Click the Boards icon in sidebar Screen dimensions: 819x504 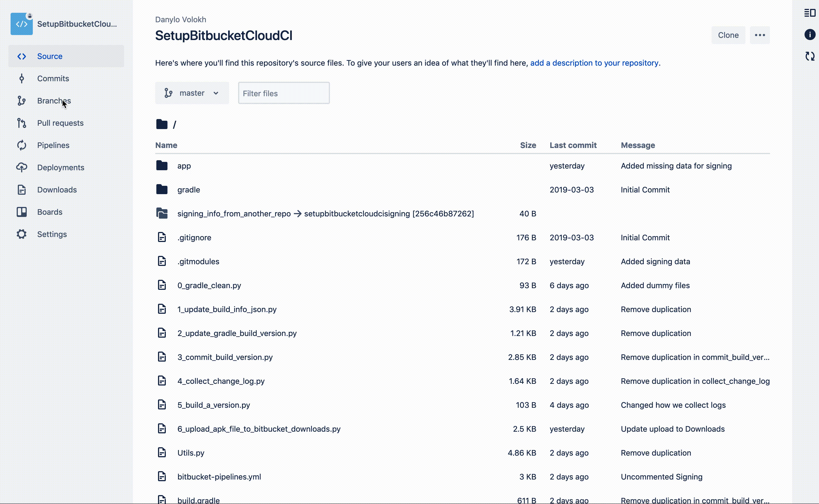pos(22,212)
